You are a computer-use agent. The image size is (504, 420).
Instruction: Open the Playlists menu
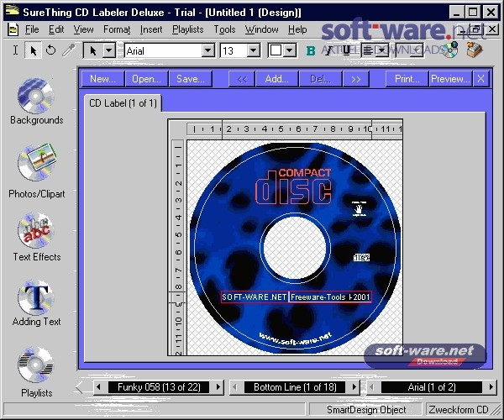point(187,29)
